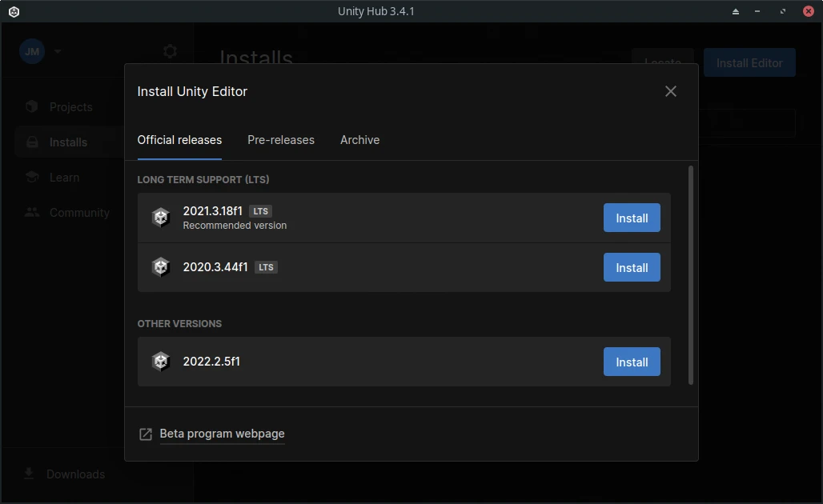Select Installs in the sidebar

point(68,142)
